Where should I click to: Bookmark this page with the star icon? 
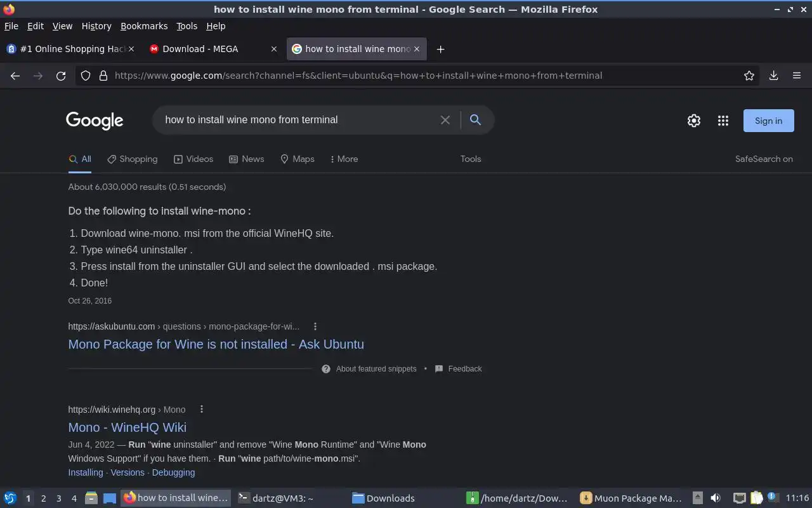coord(749,76)
